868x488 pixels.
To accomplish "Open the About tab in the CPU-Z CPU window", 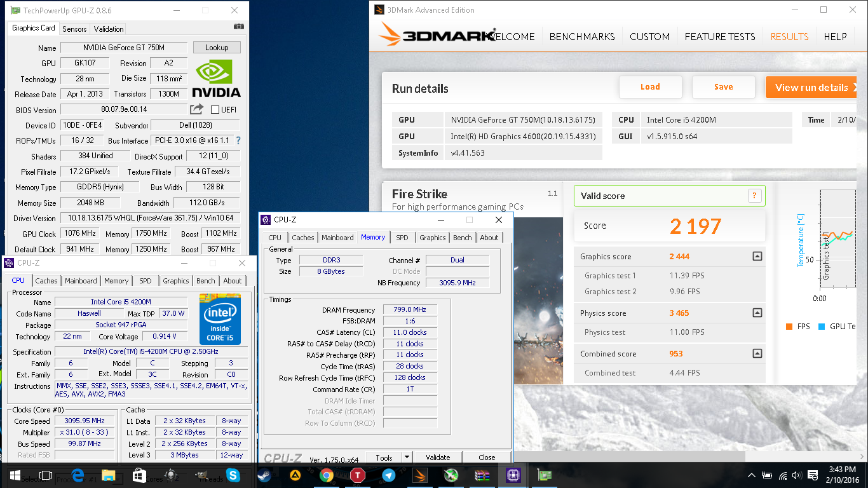I will [233, 281].
